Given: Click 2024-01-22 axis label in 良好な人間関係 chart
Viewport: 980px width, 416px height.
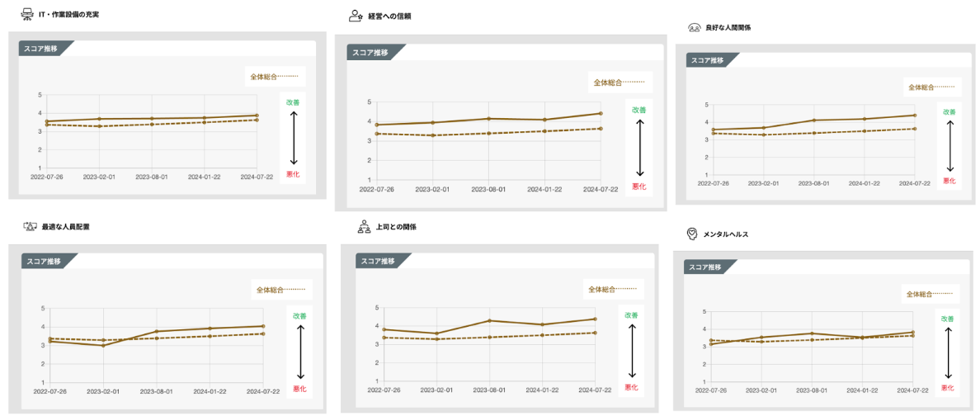Looking at the screenshot, I should point(863,183).
